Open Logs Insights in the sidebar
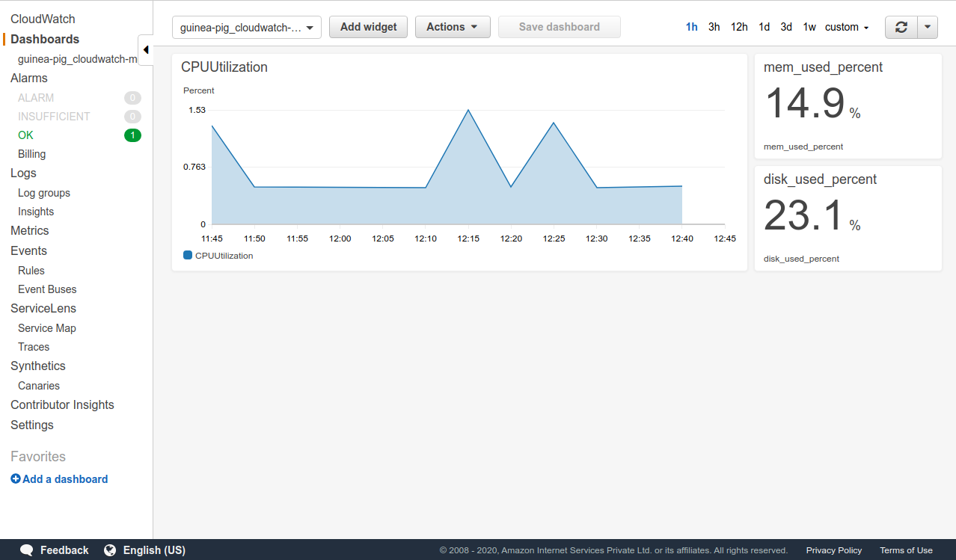 coord(36,212)
